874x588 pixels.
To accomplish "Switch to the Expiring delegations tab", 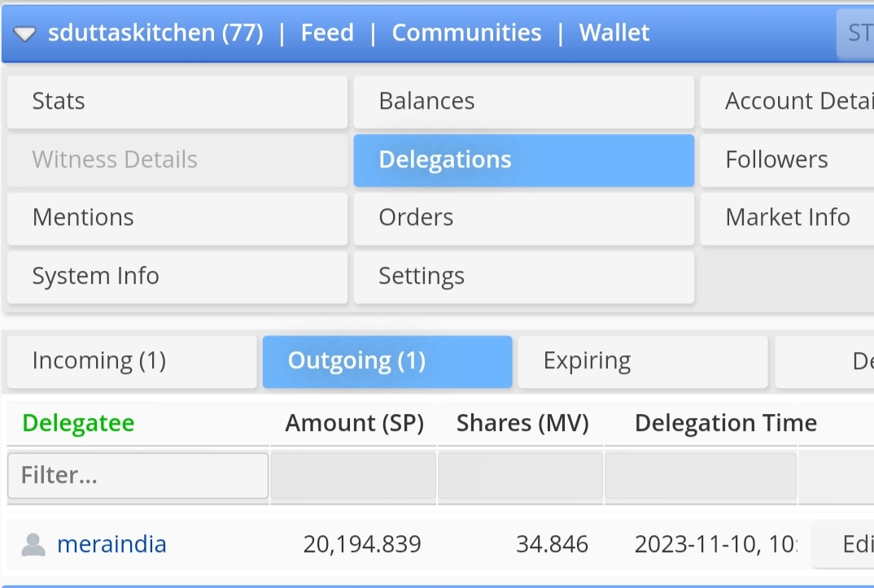I will [643, 361].
